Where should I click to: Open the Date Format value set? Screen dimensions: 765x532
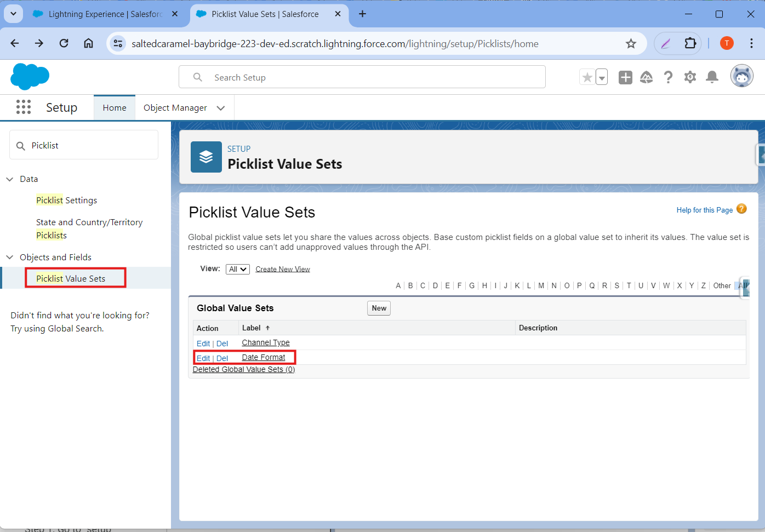point(264,357)
